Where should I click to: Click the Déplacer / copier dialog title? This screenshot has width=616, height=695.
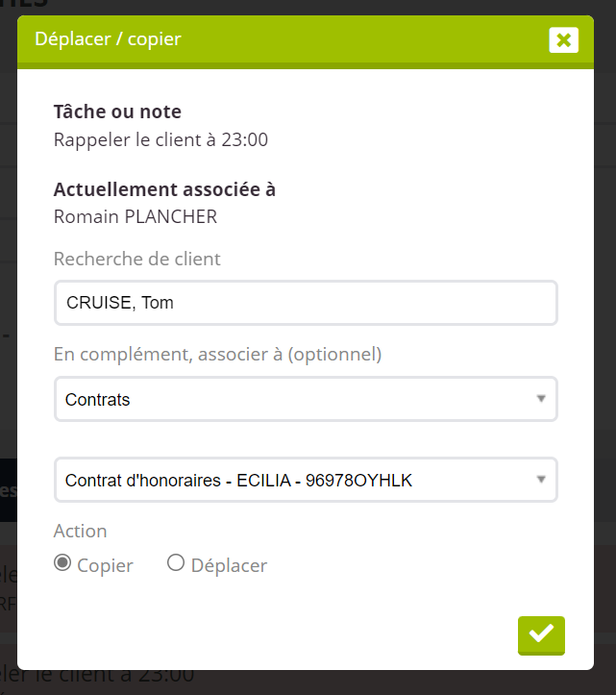coord(108,39)
